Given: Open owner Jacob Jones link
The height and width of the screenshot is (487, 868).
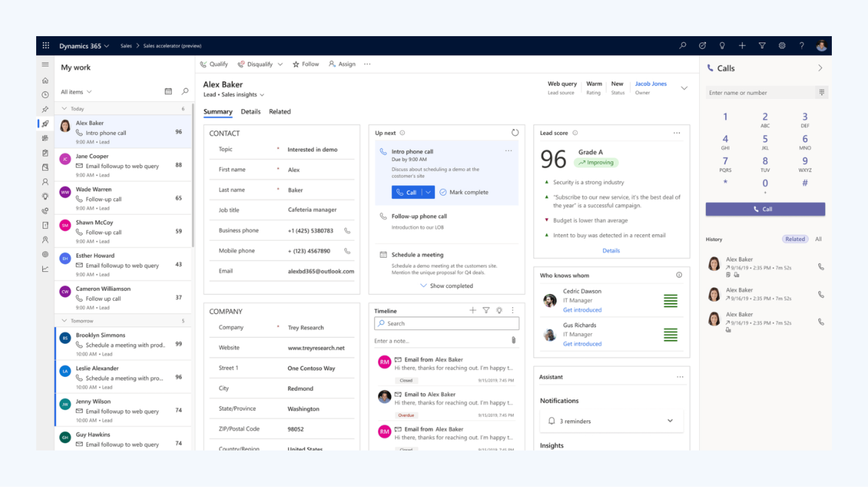Looking at the screenshot, I should pyautogui.click(x=651, y=84).
